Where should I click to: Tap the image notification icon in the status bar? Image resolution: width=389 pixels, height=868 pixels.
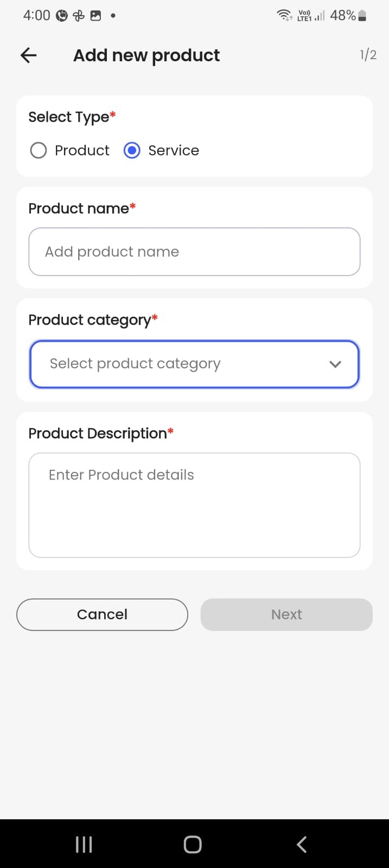click(x=95, y=16)
